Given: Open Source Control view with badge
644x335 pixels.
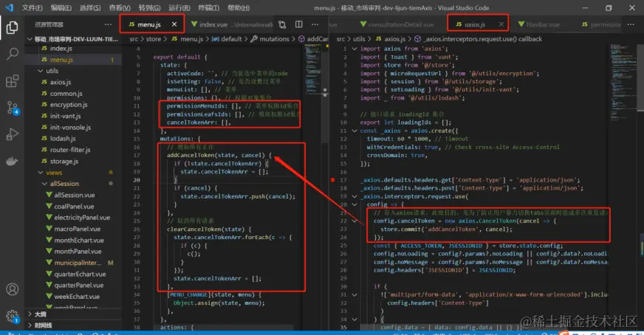Looking at the screenshot, I should [13, 108].
